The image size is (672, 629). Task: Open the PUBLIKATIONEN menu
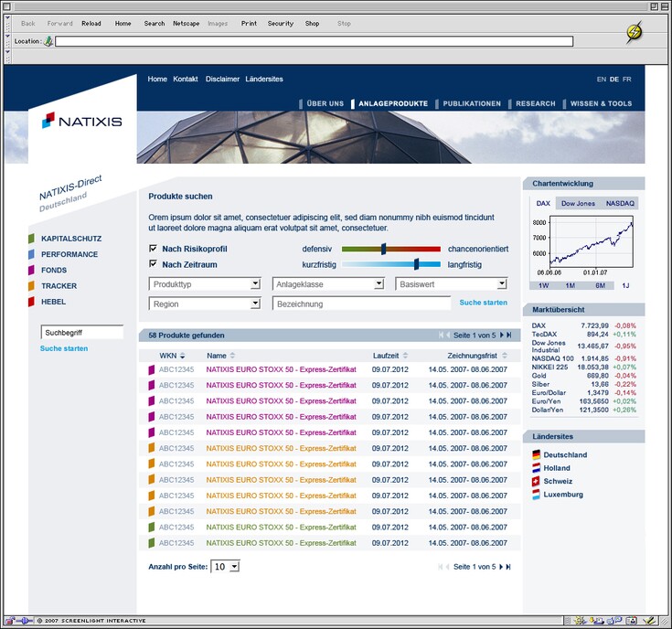472,103
